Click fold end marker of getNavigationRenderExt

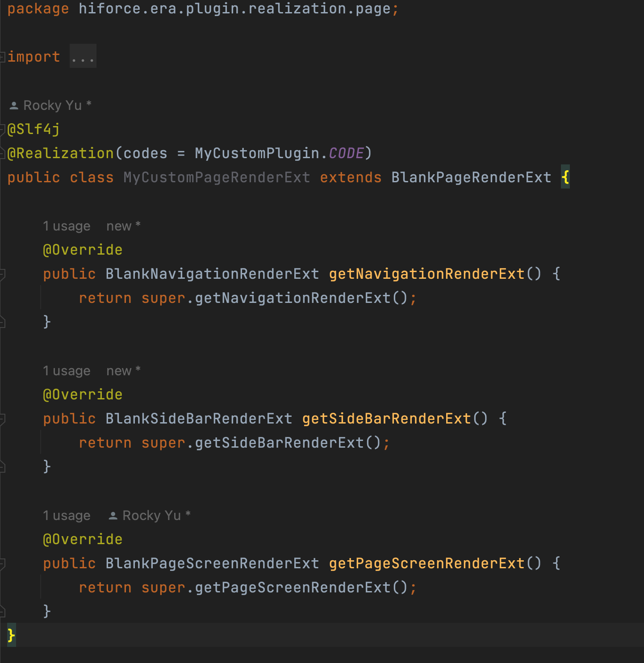(x=2, y=322)
